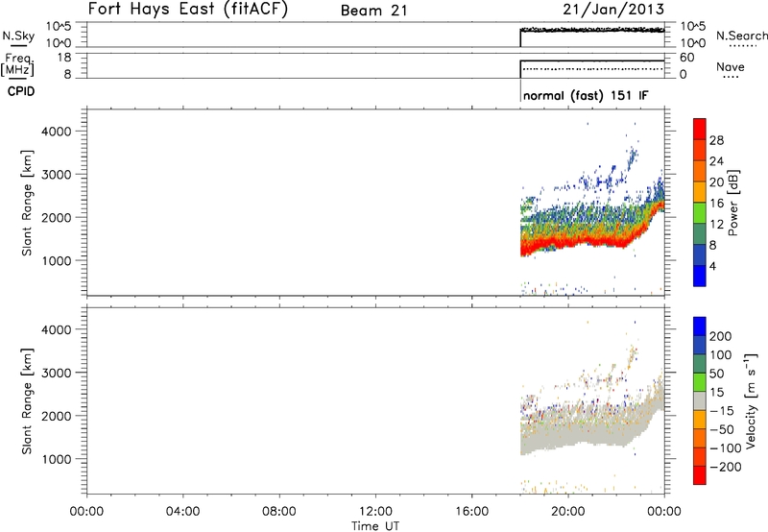
Task: Click the 'Fort Hays East (fitACF)' title
Action: pyautogui.click(x=188, y=10)
